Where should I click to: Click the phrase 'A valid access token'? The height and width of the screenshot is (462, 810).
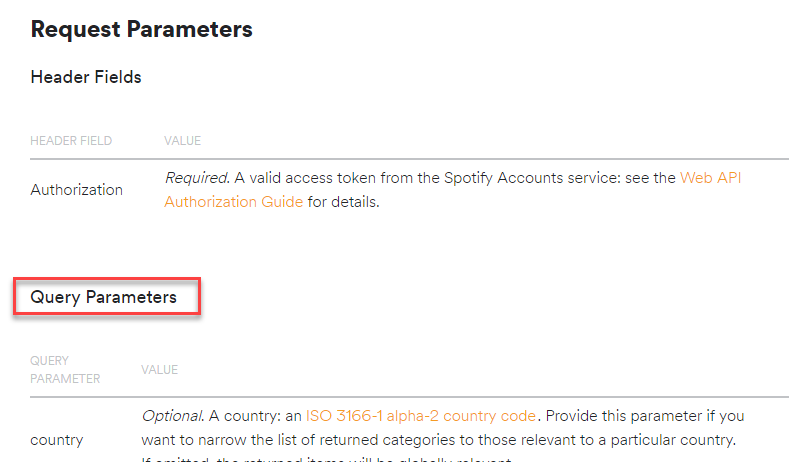tap(304, 178)
